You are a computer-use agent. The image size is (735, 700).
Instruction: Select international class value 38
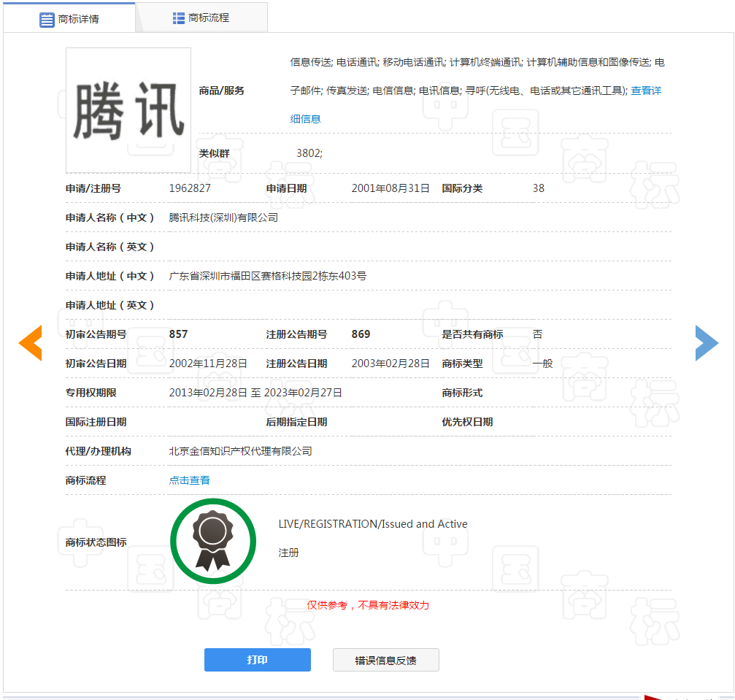click(539, 188)
